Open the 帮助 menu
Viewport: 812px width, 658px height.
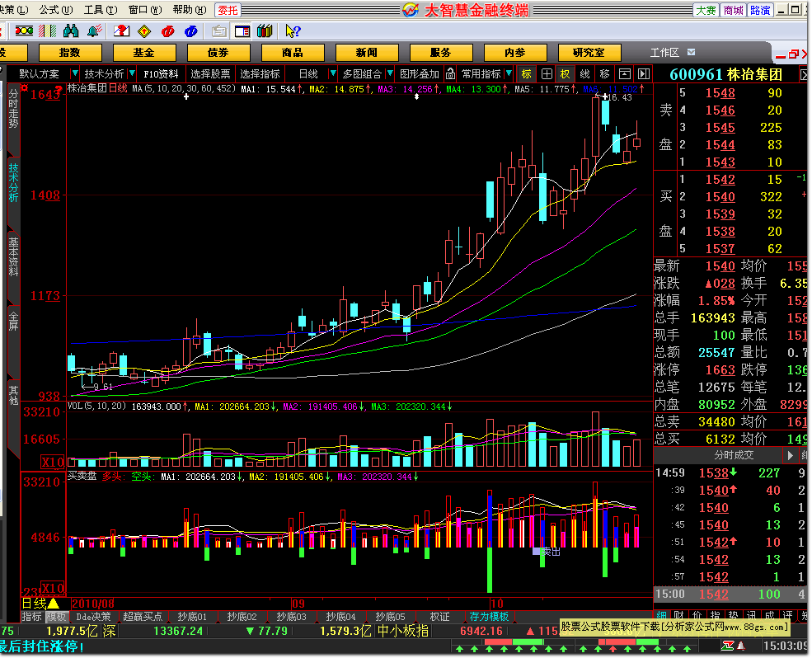pos(190,10)
